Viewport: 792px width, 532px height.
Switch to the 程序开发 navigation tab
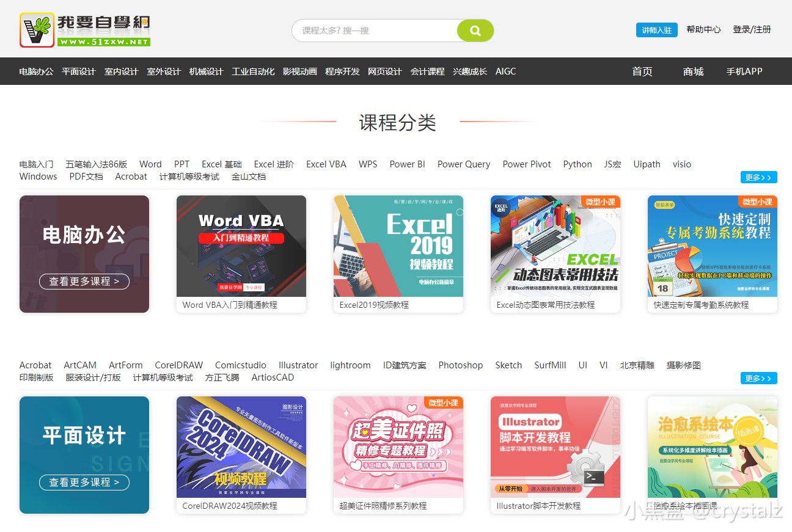(x=343, y=71)
